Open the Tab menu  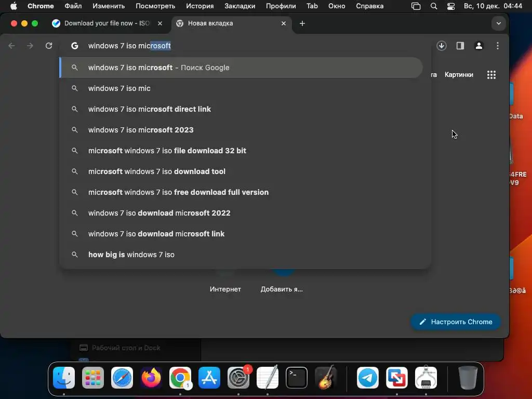click(312, 6)
